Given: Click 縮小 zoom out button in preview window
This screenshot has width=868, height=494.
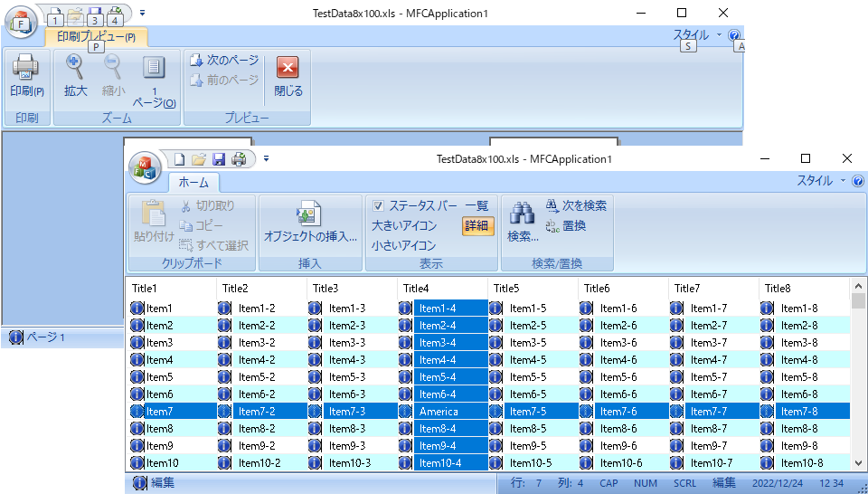Looking at the screenshot, I should click(x=113, y=78).
